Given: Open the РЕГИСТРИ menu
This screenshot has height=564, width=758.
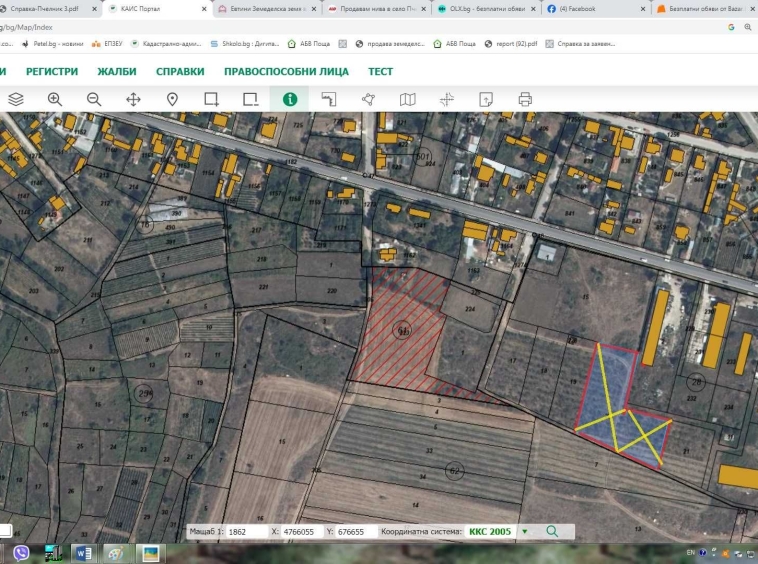Looking at the screenshot, I should point(52,72).
